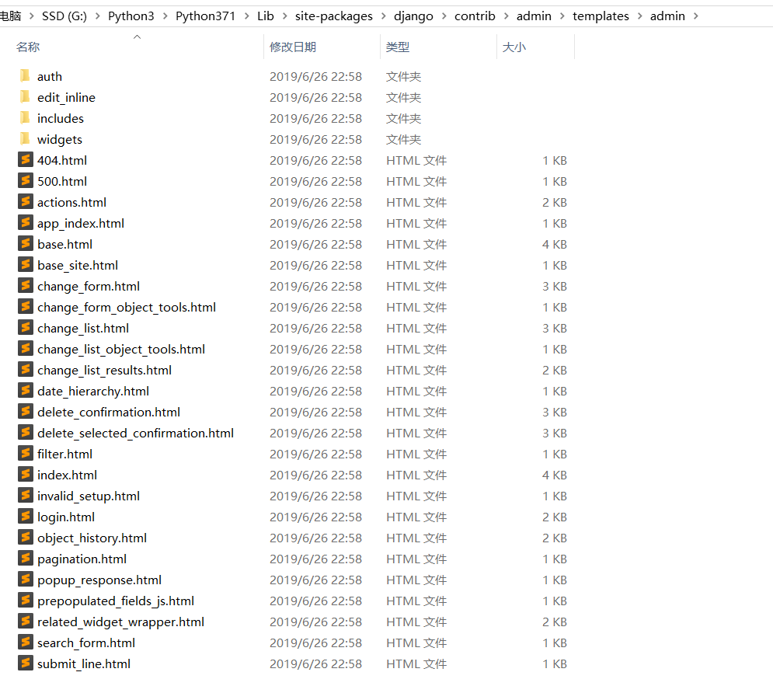Expand the chevron after SSD (G:) breadcrumb
Image resolution: width=773 pixels, height=700 pixels.
98,16
